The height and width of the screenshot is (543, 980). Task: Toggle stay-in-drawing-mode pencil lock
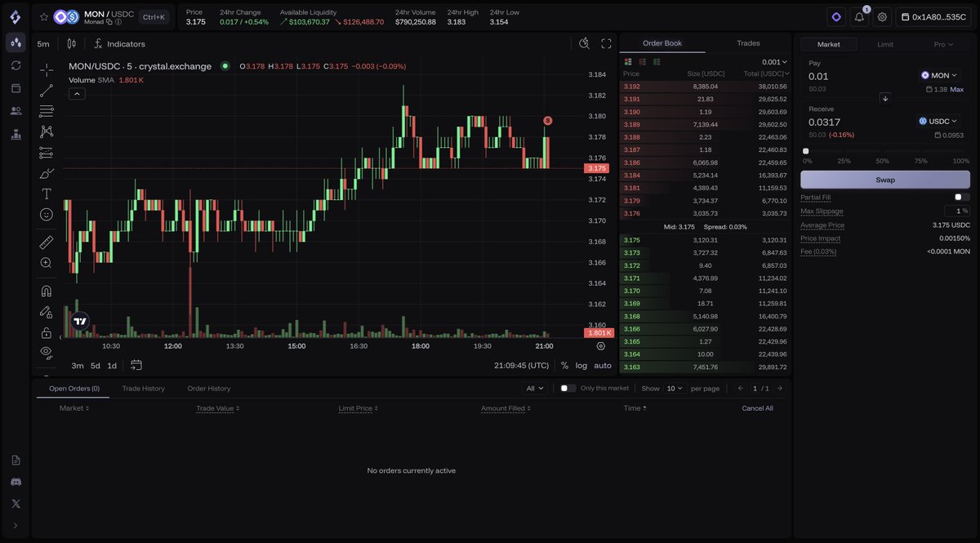pyautogui.click(x=47, y=311)
